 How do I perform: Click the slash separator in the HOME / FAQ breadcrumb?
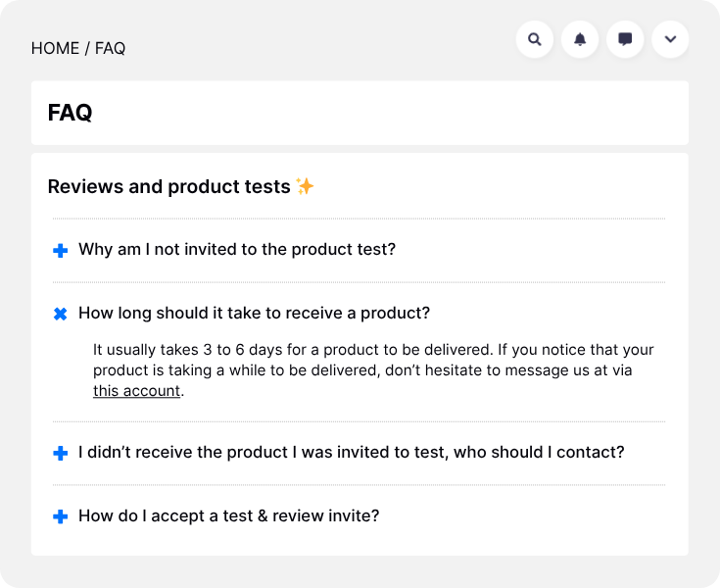point(87,48)
